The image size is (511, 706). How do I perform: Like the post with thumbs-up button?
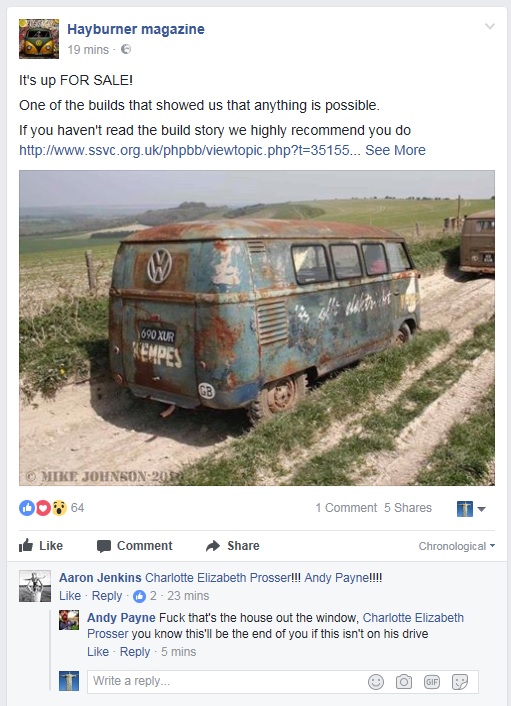[41, 546]
